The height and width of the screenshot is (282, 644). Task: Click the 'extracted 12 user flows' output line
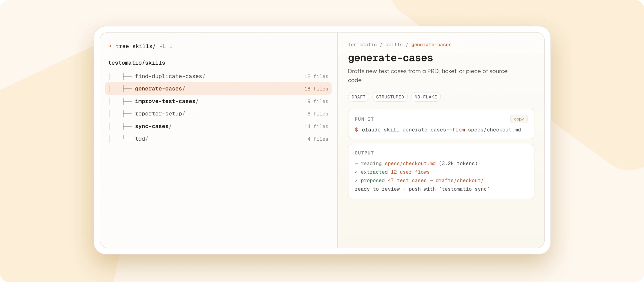pos(392,172)
